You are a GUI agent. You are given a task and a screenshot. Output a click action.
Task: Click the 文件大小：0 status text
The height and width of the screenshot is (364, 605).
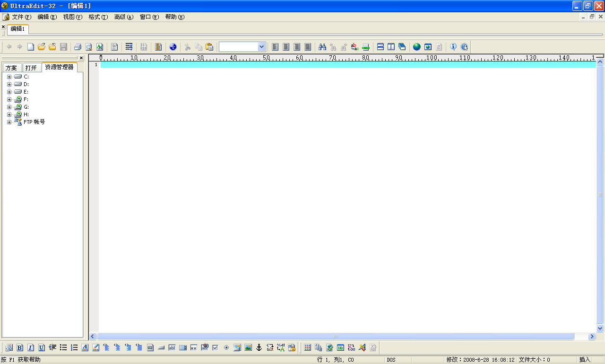click(535, 360)
